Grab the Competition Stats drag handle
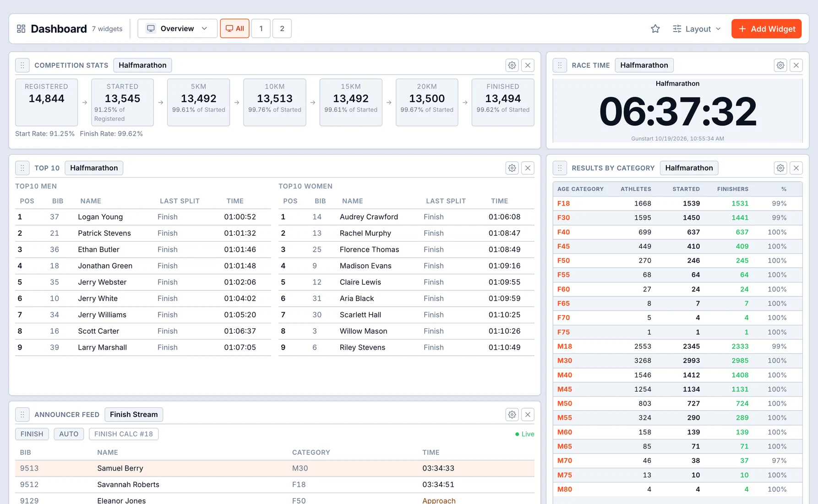The width and height of the screenshot is (818, 504). pyautogui.click(x=22, y=65)
